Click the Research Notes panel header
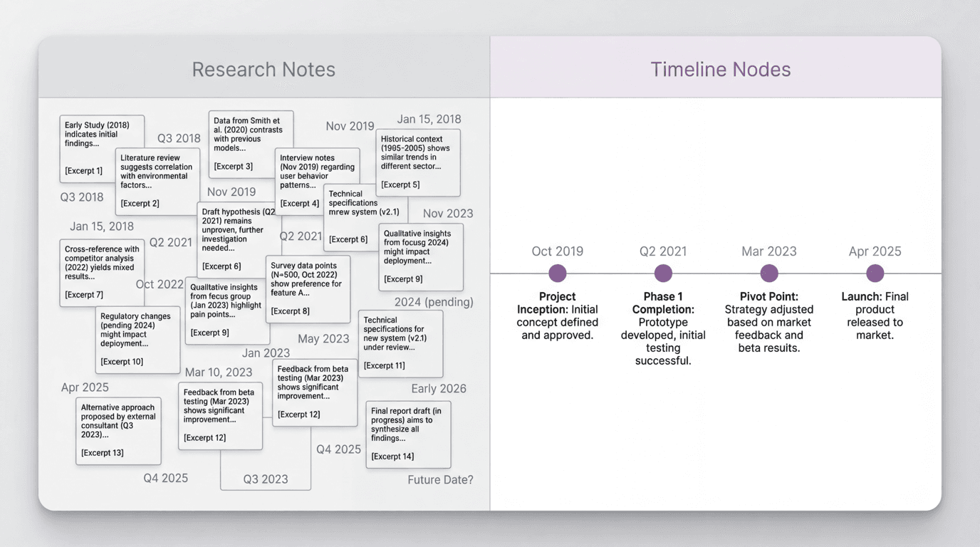980x547 pixels. 264,69
